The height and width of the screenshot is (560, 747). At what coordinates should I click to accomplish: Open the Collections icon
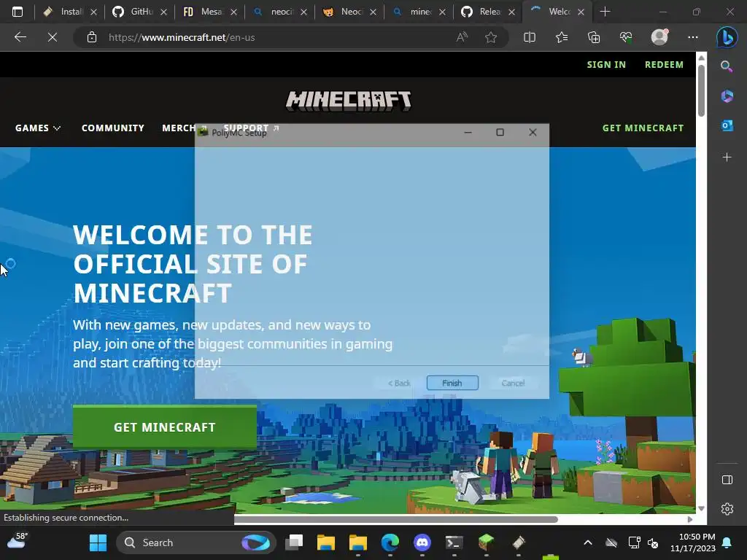coord(594,37)
